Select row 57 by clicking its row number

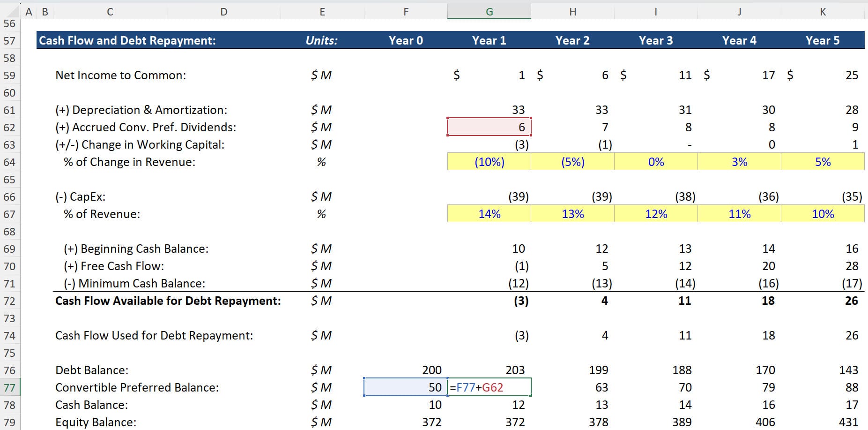(x=10, y=40)
